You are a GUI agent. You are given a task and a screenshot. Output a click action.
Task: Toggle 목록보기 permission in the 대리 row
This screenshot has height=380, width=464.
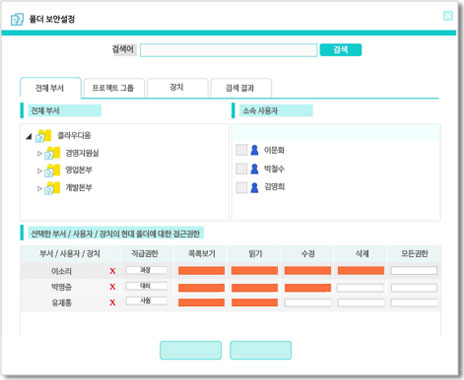pos(201,288)
